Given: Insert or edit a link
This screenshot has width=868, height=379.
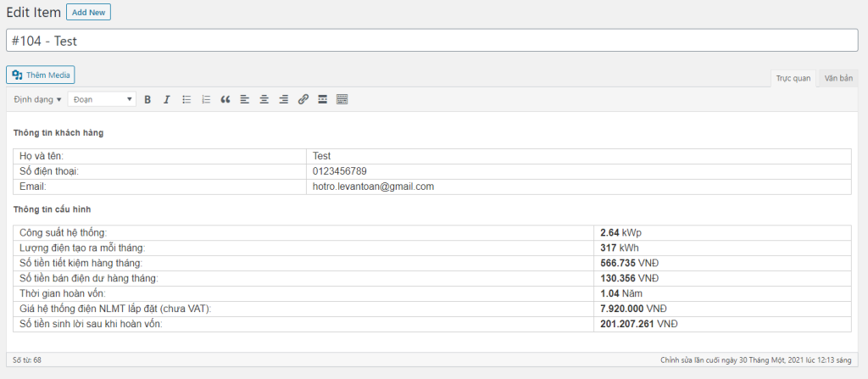Looking at the screenshot, I should 303,99.
